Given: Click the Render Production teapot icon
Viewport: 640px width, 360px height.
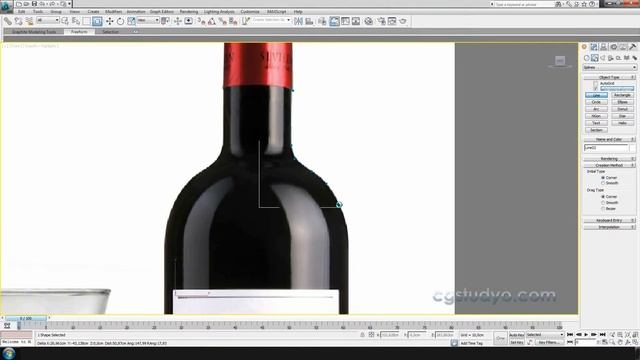Looking at the screenshot, I should click(x=403, y=21).
